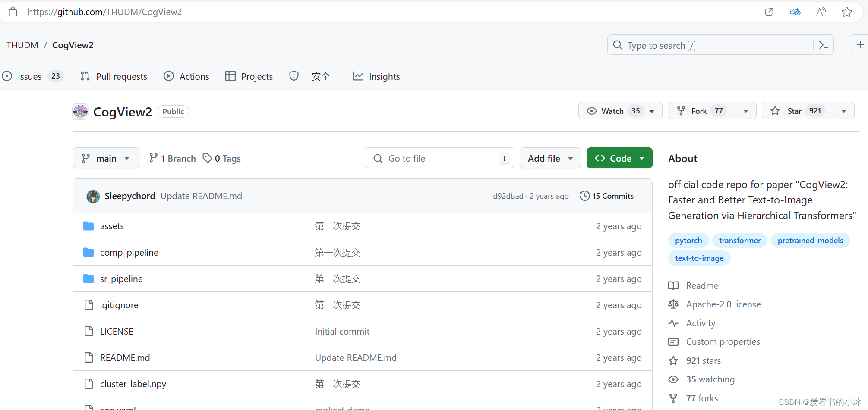The image size is (868, 410).
Task: Open the LICENSE file
Action: (x=117, y=332)
